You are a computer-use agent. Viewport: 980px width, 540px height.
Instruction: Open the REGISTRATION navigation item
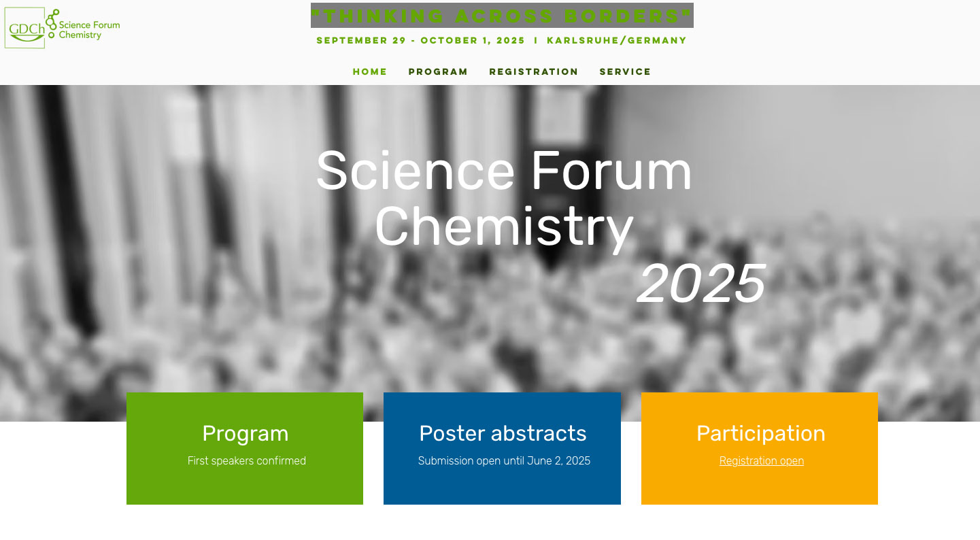point(534,71)
